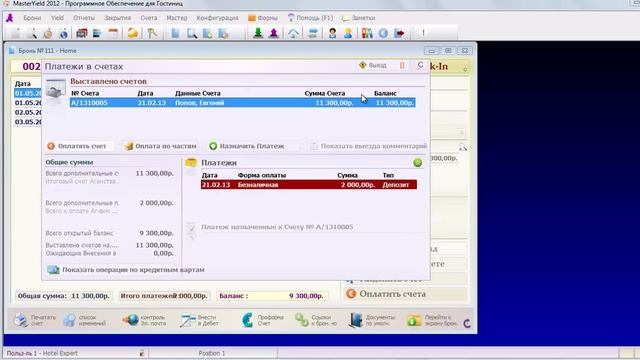
Task: Click Показать операции по кредитным картам
Action: coord(126,270)
